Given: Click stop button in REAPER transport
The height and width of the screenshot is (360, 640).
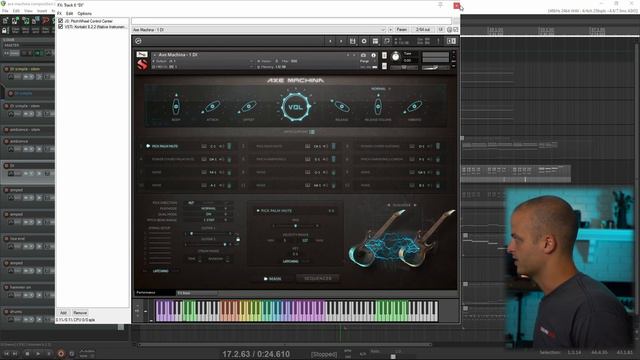Looking at the screenshot, I should (x=27, y=353).
